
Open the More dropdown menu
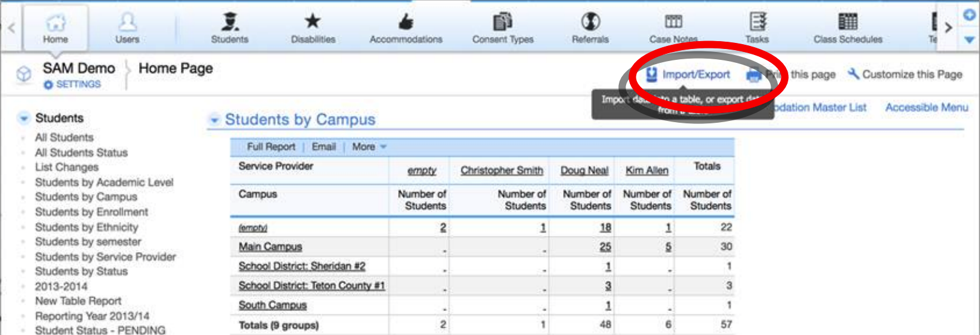(368, 147)
